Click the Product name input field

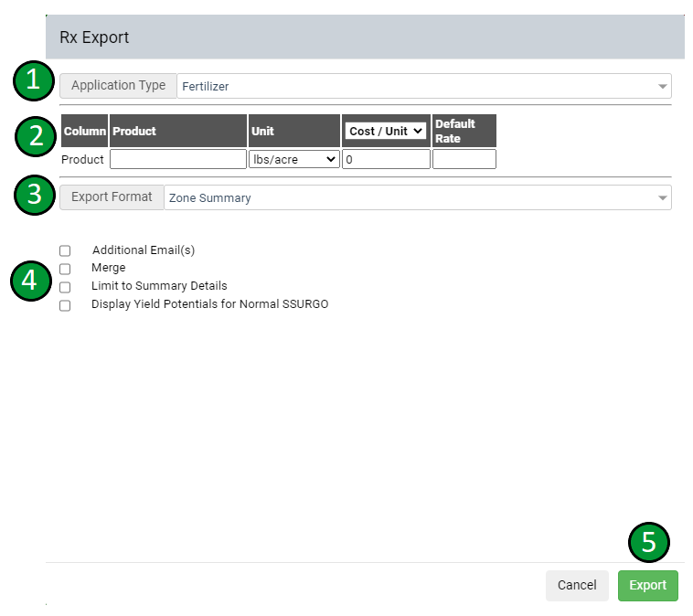pos(178,160)
